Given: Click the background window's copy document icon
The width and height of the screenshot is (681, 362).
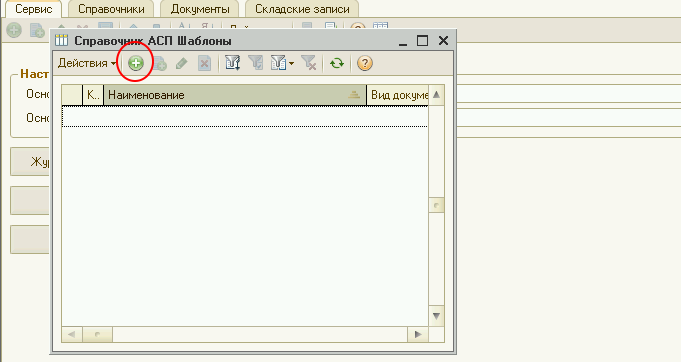Looking at the screenshot, I should 37,30.
